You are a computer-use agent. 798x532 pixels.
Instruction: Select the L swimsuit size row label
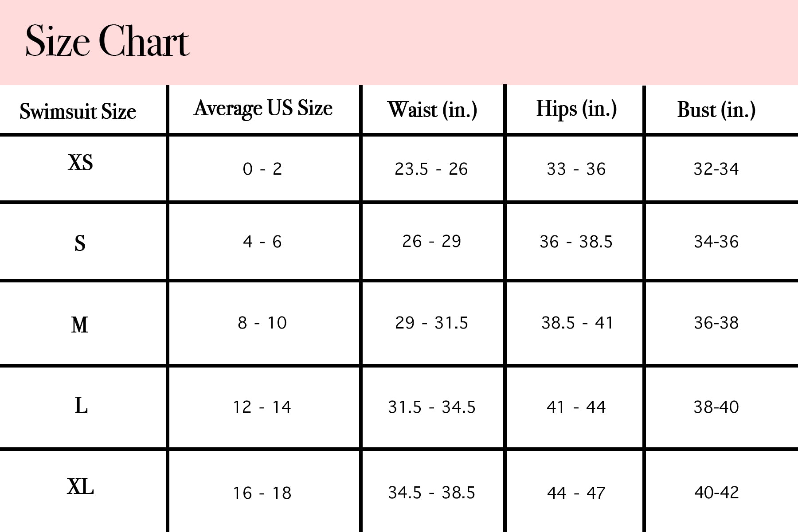click(81, 405)
